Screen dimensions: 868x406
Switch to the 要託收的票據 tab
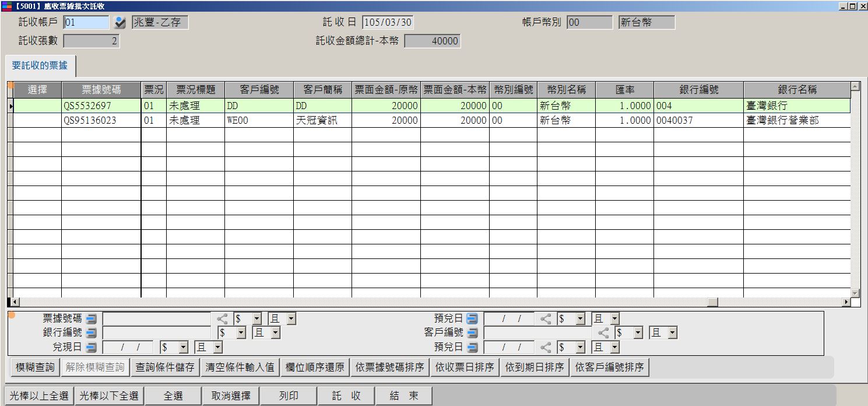(x=40, y=65)
